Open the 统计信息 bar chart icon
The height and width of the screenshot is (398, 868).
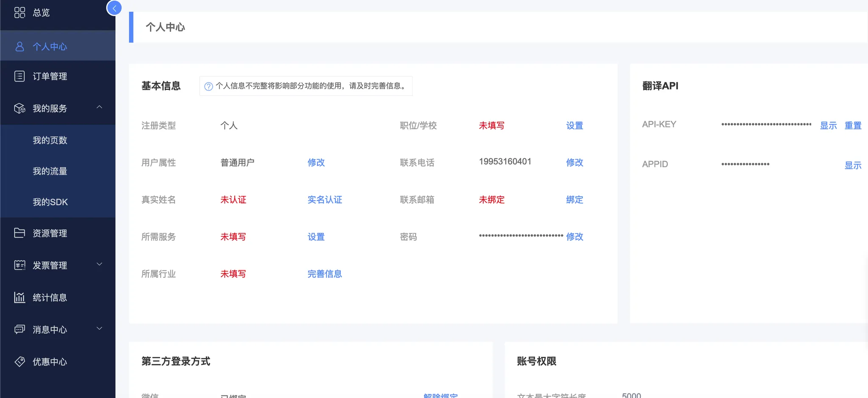tap(19, 297)
